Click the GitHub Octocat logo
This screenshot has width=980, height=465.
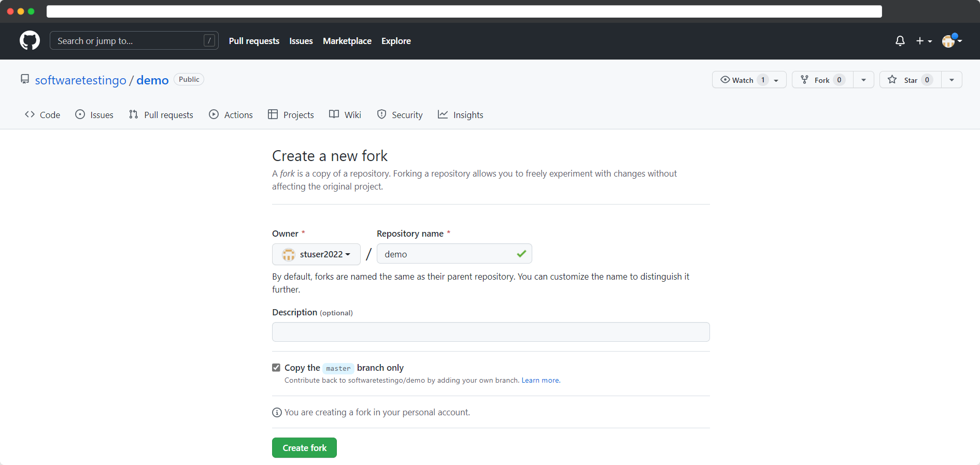[x=30, y=40]
